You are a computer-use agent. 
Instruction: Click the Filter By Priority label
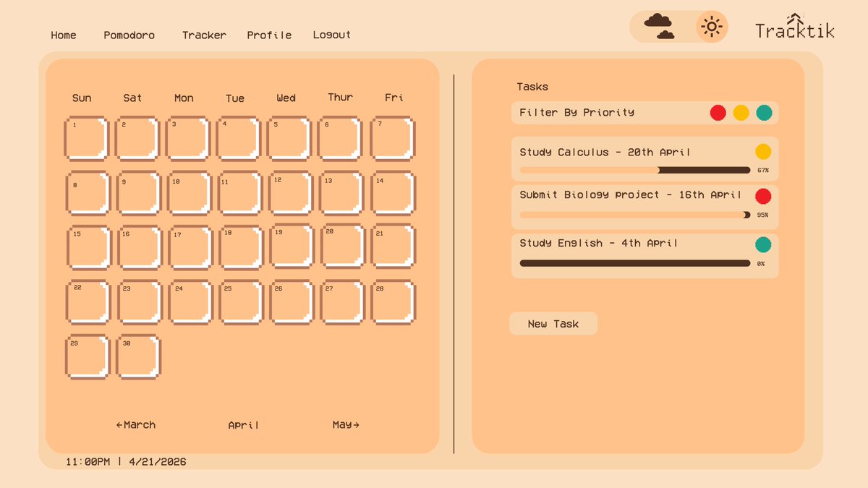point(576,113)
